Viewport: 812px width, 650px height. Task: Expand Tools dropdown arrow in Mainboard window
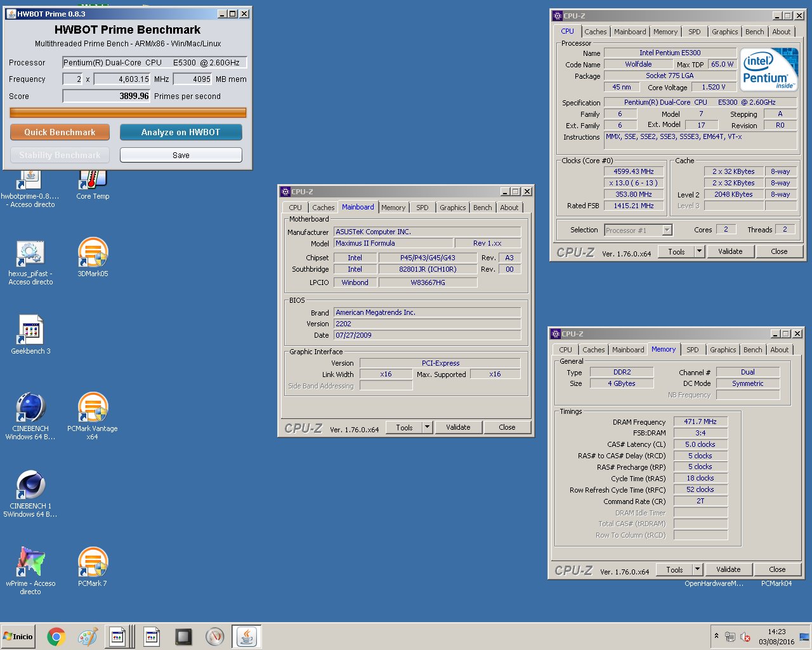click(428, 427)
